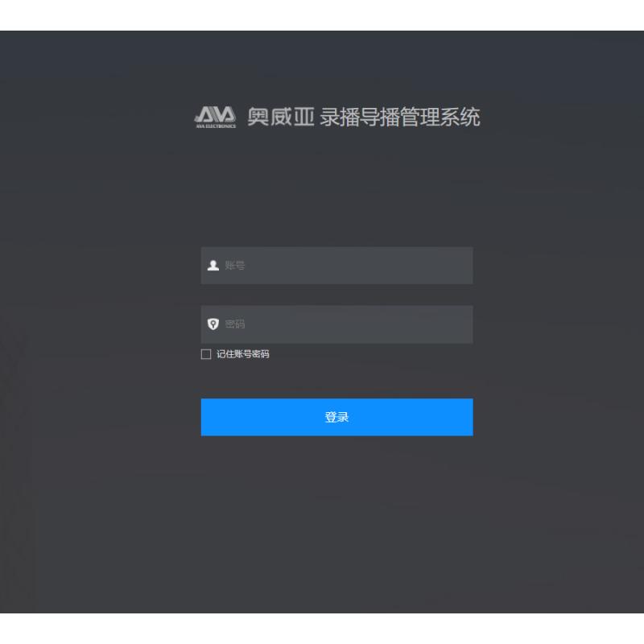This screenshot has width=644, height=644.
Task: Click the 密码 placeholder text
Action: point(235,324)
